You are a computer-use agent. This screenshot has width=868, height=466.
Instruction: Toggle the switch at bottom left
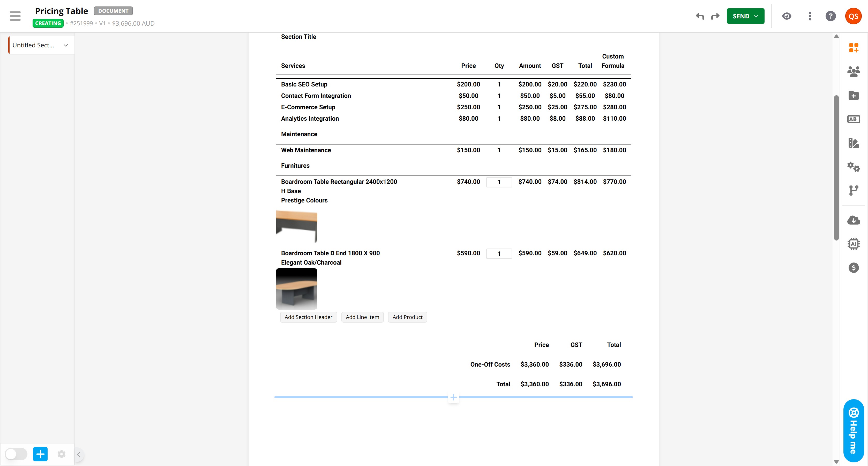tap(16, 454)
